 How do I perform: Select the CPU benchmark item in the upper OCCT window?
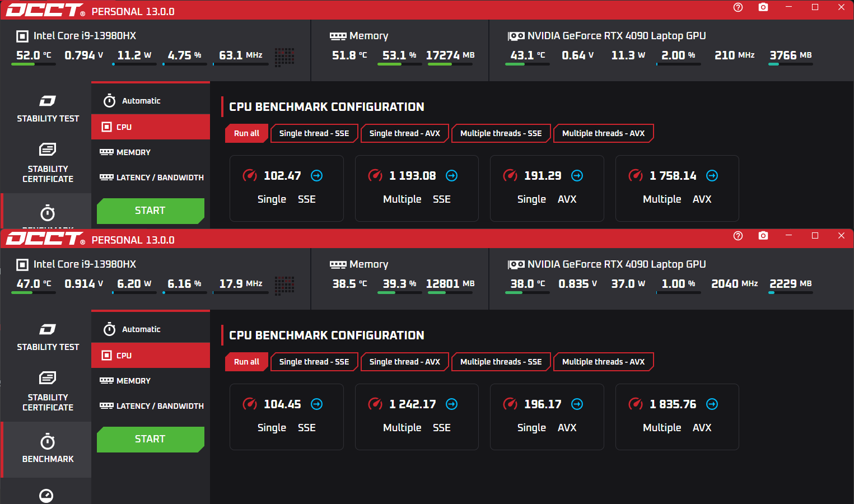coord(151,127)
